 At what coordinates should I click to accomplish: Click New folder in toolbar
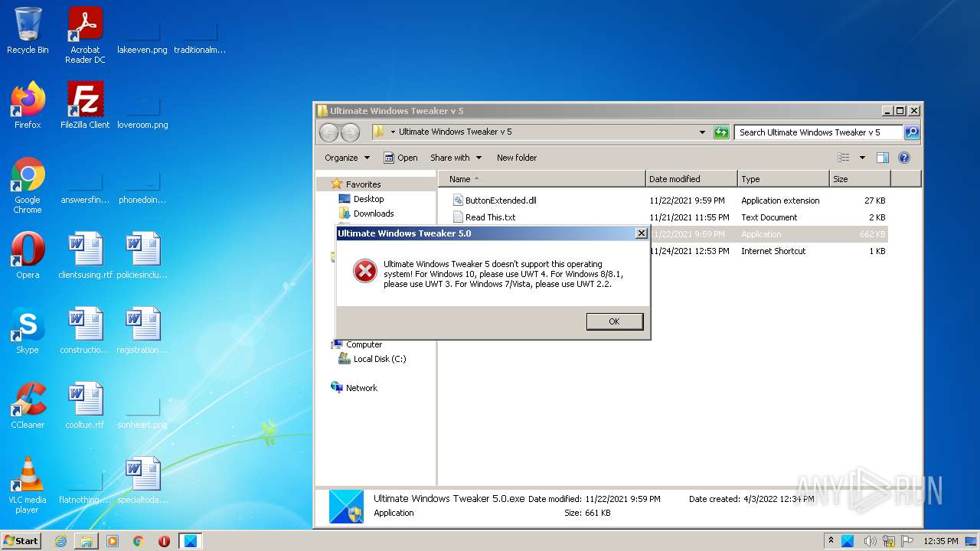tap(517, 158)
